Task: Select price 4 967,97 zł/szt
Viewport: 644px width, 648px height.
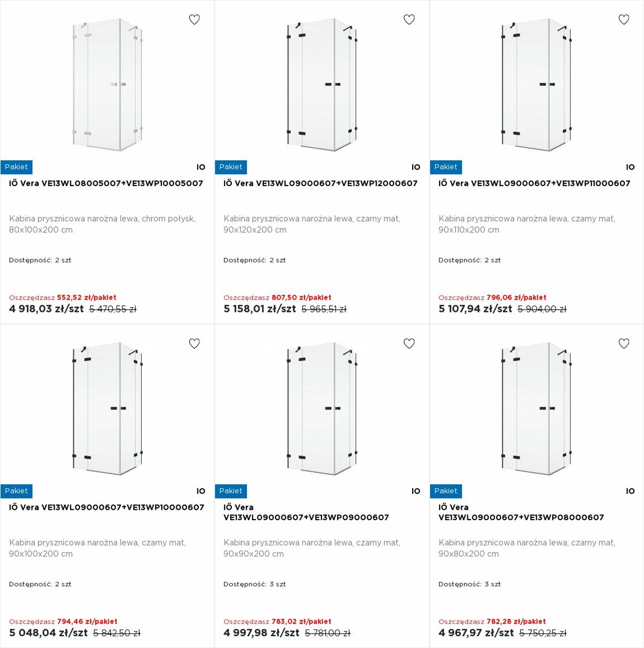Action: pyautogui.click(x=476, y=633)
